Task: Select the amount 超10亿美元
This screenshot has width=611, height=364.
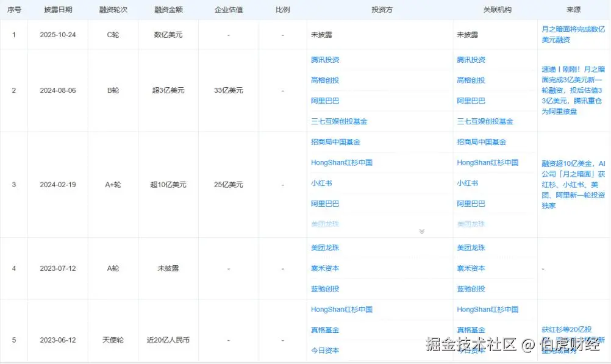Action: click(168, 185)
